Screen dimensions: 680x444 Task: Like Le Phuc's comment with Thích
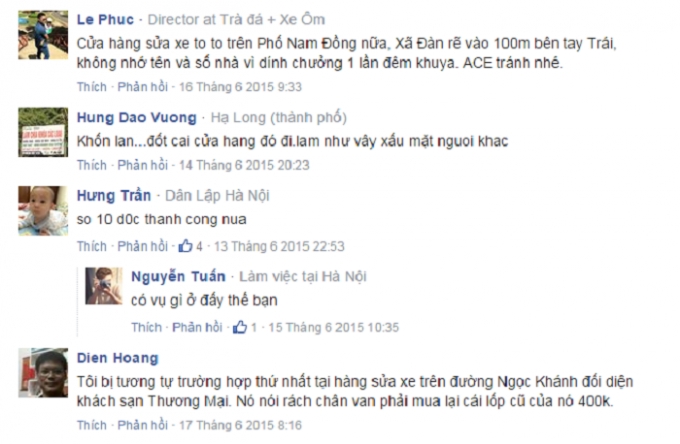92,87
